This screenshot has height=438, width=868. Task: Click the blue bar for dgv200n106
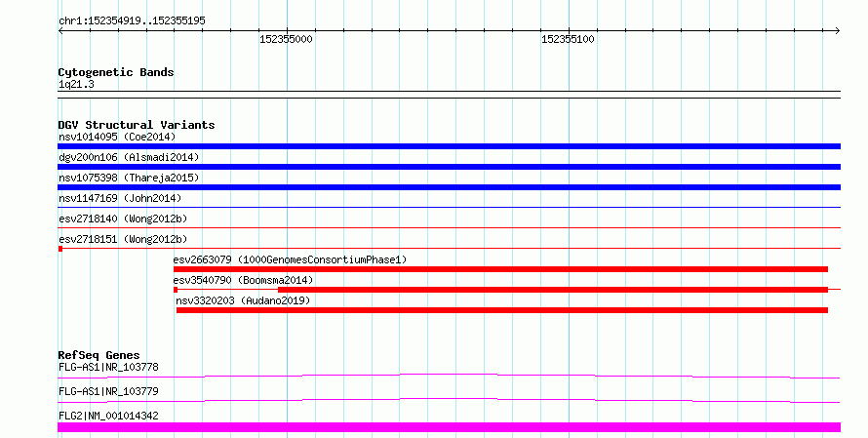point(449,167)
